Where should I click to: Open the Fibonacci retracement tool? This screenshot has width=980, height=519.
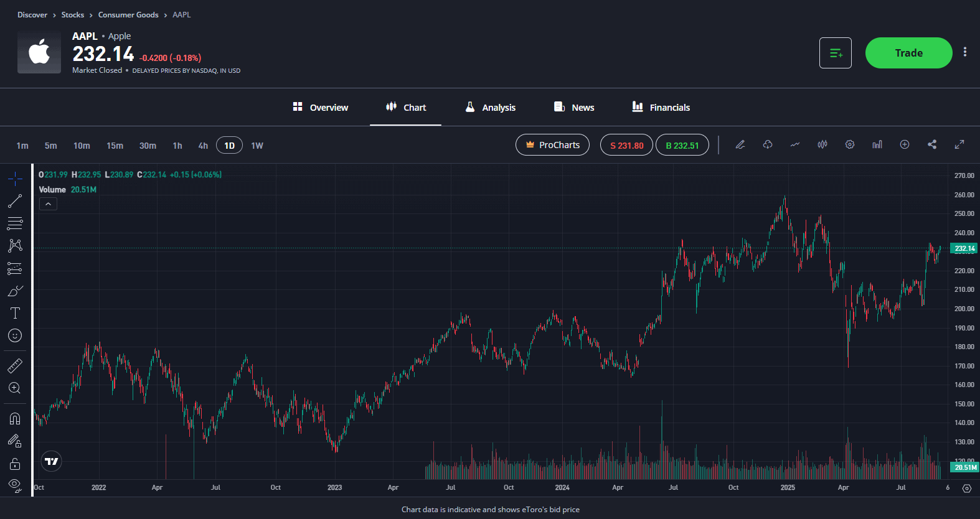click(15, 223)
